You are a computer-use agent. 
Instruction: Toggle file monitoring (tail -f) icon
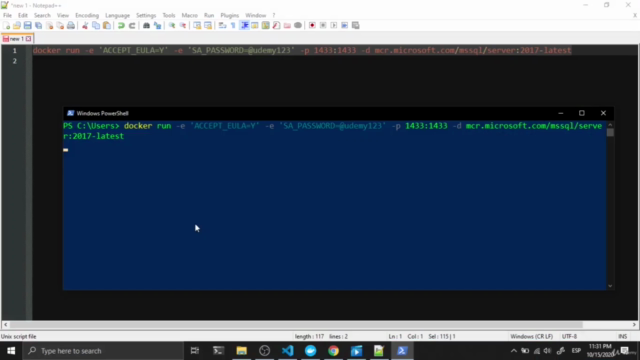click(298, 25)
